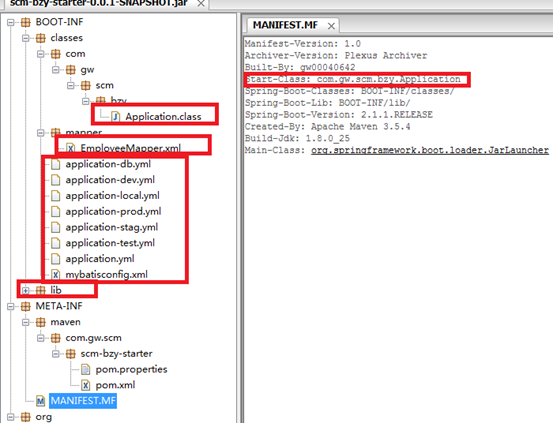
Task: Select pom.properties in the tree
Action: (x=131, y=369)
